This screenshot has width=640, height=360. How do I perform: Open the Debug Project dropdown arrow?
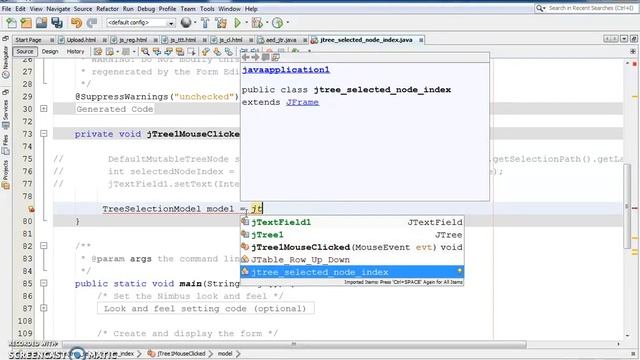pyautogui.click(x=267, y=22)
